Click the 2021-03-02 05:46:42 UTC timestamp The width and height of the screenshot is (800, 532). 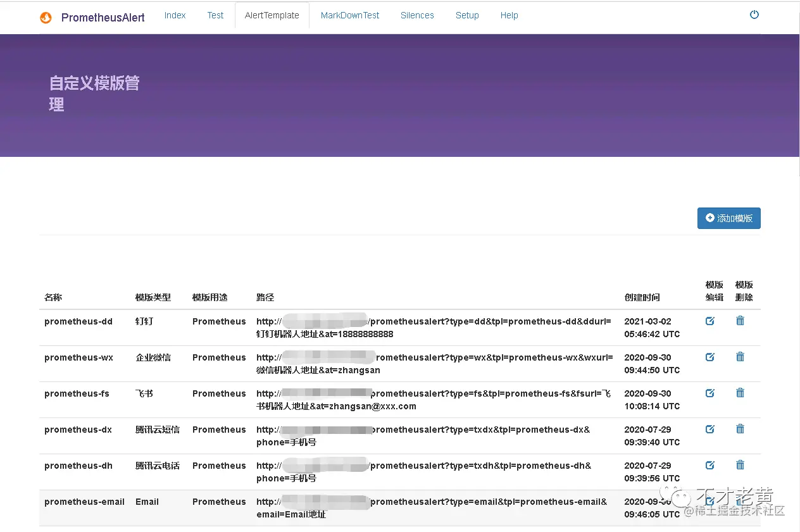(x=652, y=328)
